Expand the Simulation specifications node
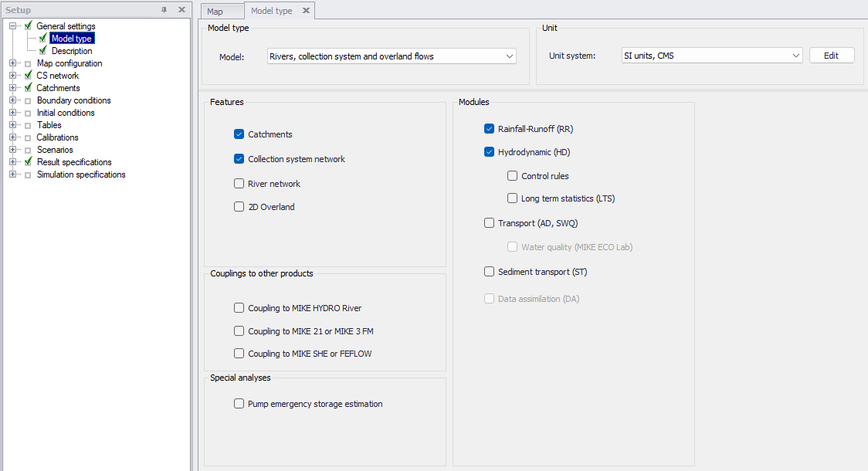868x471 pixels. click(12, 175)
